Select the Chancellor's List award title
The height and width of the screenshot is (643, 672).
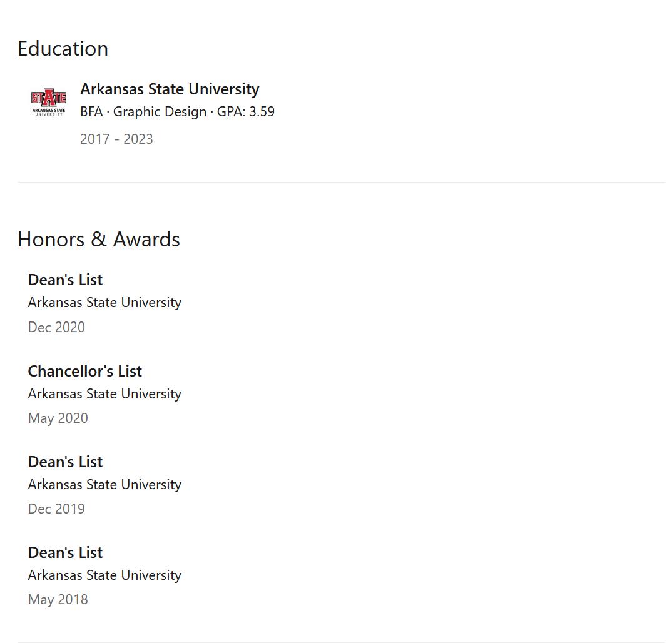coord(84,371)
